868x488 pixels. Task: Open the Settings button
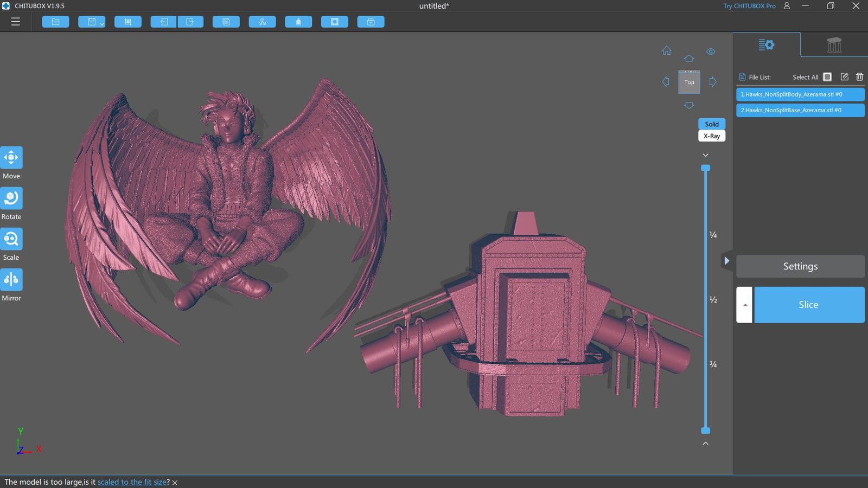coord(800,266)
